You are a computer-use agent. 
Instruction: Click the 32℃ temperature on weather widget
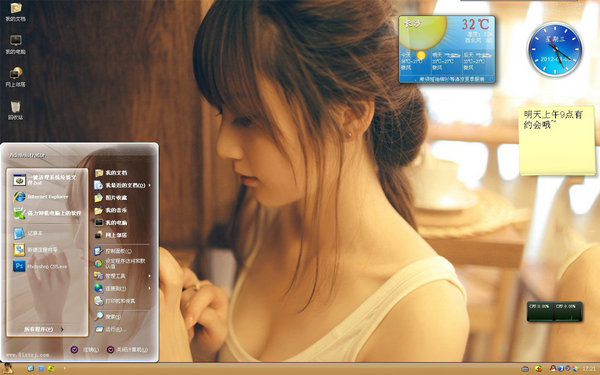click(475, 24)
